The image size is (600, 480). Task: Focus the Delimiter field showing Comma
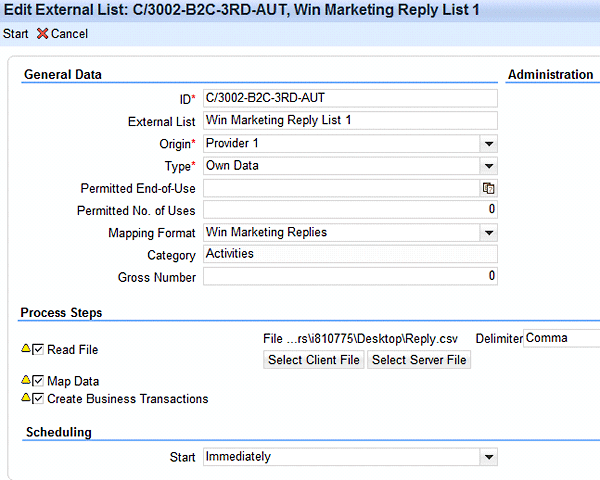tap(561, 338)
